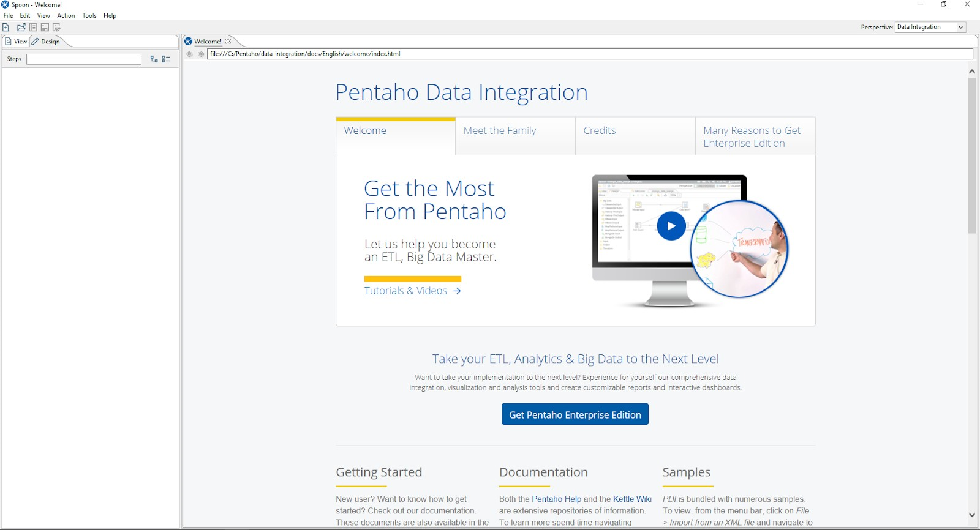The image size is (980, 530).
Task: Click 'Take your ETL, Analytics & Big Data' heading
Action: click(575, 359)
